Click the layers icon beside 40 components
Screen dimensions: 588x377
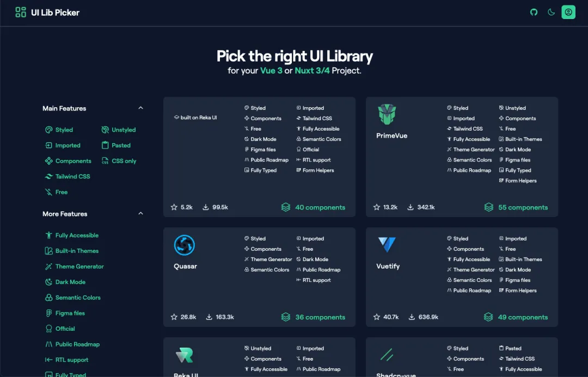286,207
